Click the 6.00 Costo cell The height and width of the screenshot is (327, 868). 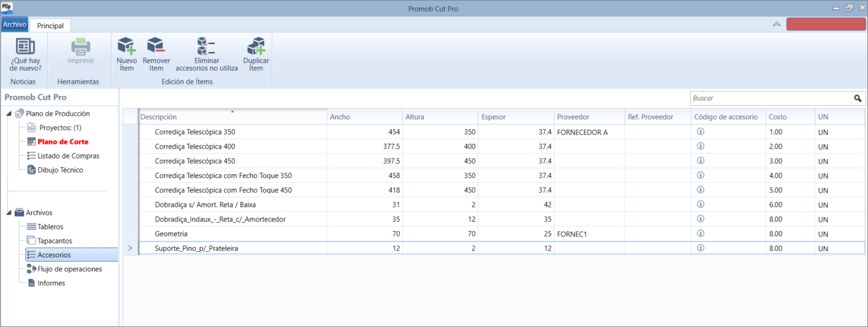pos(791,205)
